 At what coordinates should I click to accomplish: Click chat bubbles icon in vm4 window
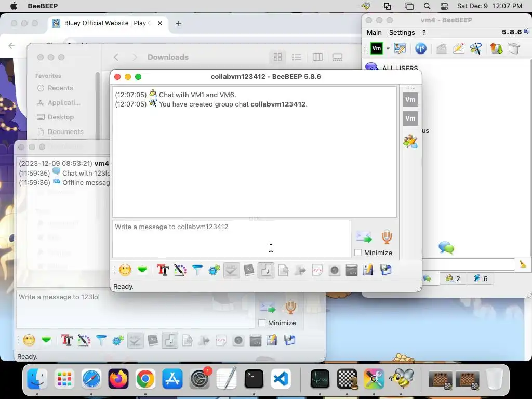446,247
